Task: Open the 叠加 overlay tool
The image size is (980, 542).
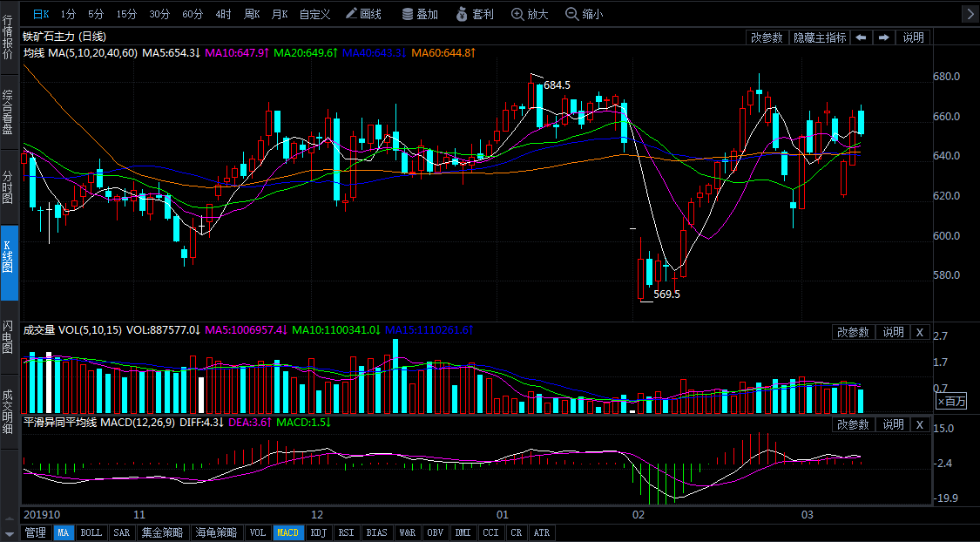Action: pyautogui.click(x=420, y=14)
